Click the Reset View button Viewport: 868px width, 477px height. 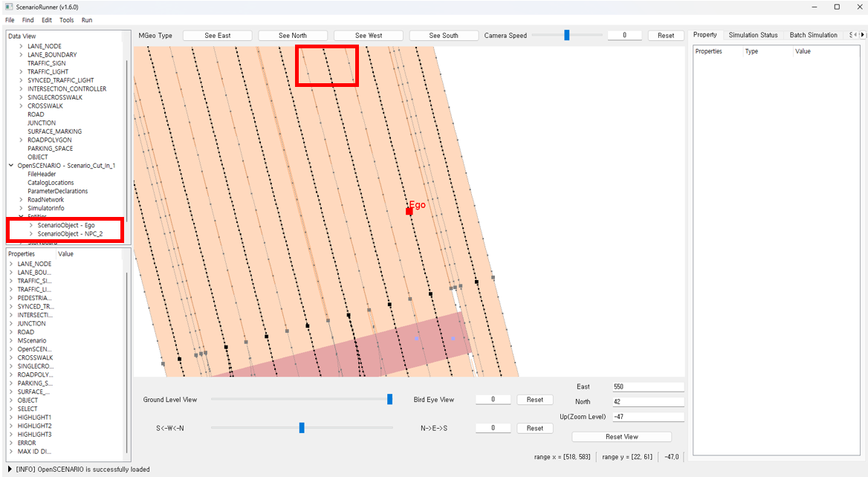pyautogui.click(x=621, y=437)
